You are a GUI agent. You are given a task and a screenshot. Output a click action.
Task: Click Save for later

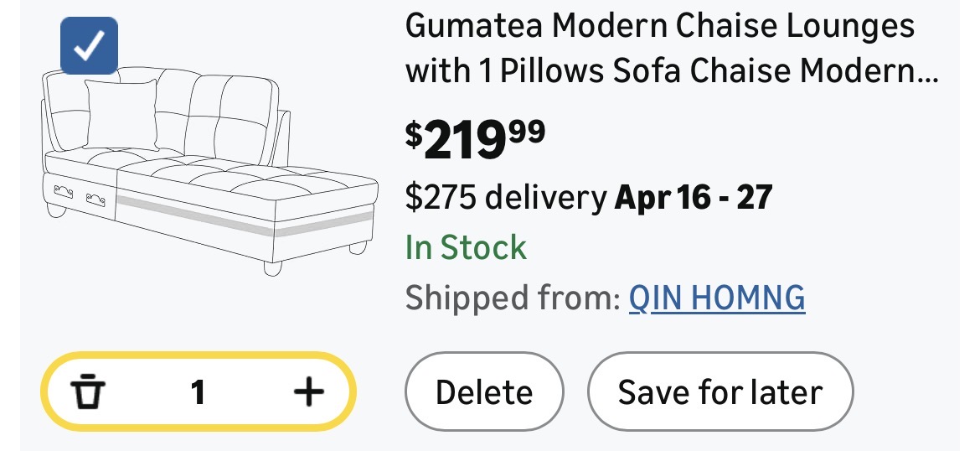pos(720,391)
